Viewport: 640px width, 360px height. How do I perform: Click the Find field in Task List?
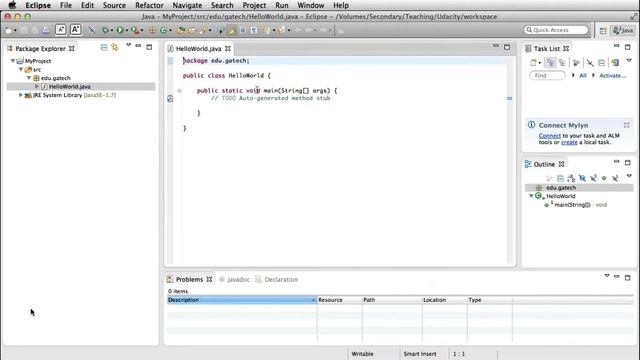click(547, 76)
